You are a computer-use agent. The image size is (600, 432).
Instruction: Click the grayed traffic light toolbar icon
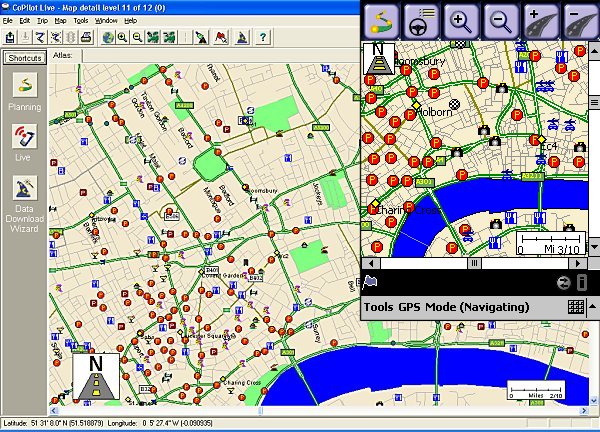click(x=71, y=37)
